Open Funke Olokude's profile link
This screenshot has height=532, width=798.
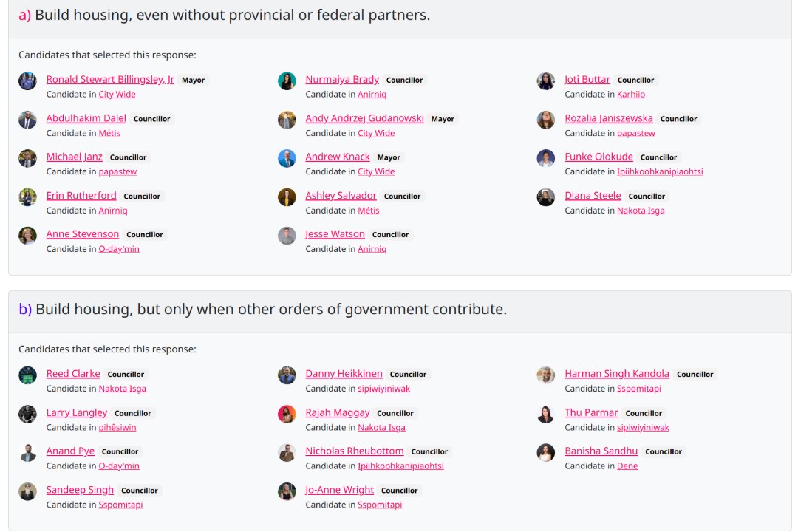click(x=598, y=157)
